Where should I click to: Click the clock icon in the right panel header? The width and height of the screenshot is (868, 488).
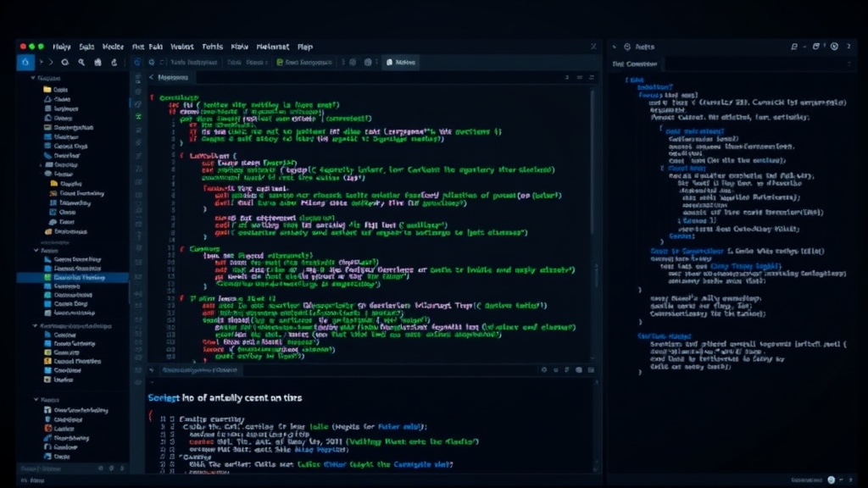(834, 47)
